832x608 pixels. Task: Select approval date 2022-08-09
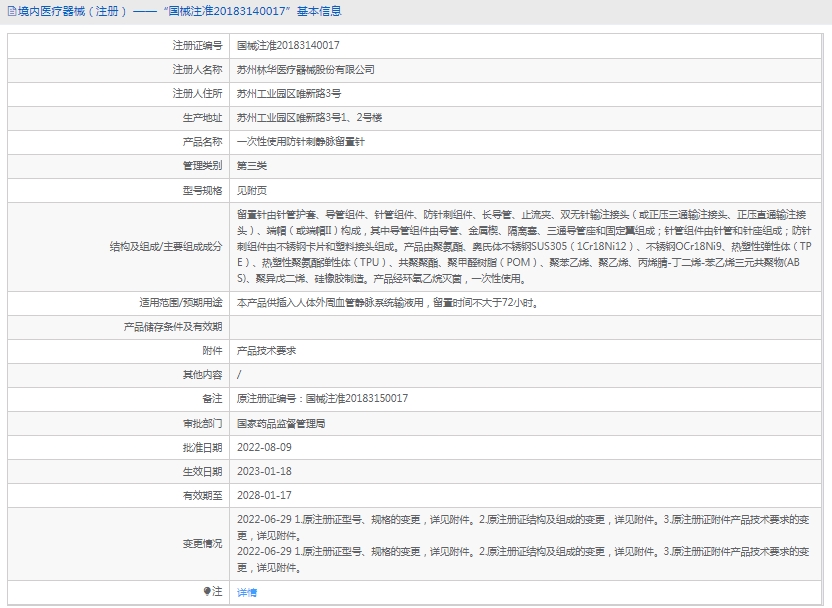click(x=264, y=447)
